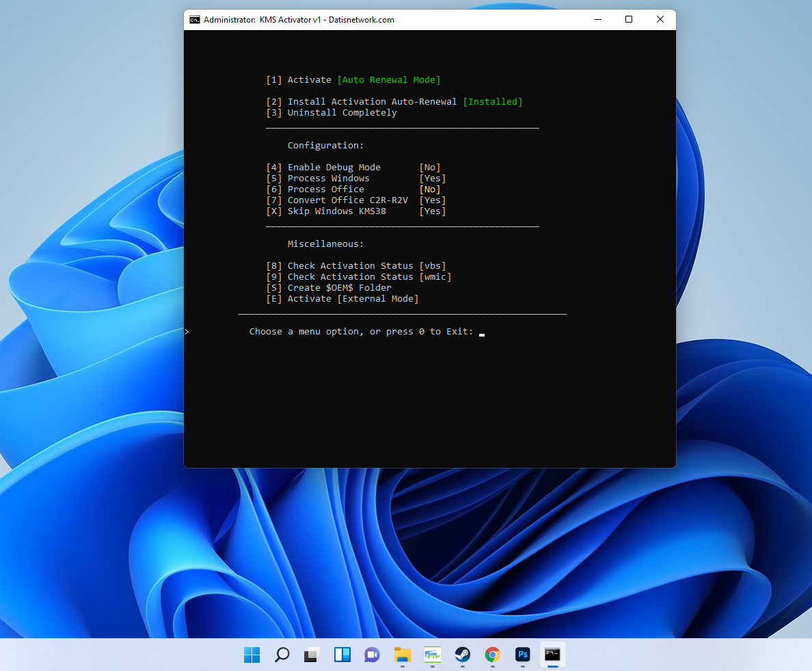Screen dimensions: 812x671
Task: Click the '[6] Process Office' label
Action: click(315, 189)
